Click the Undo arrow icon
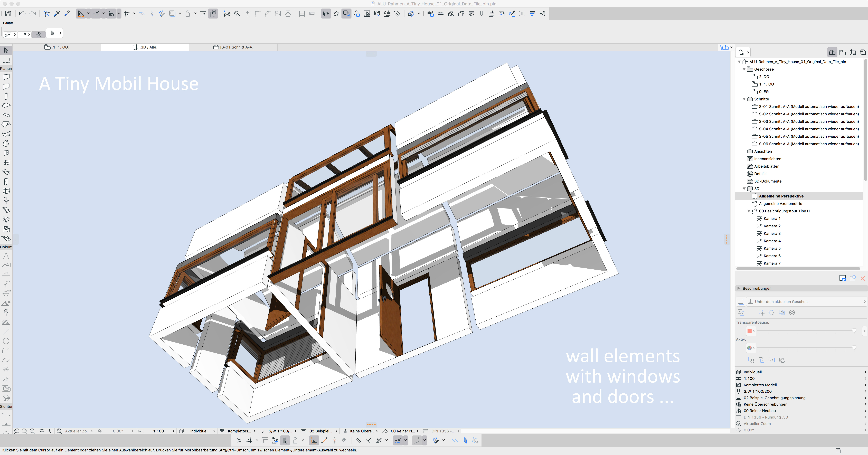868x455 pixels. point(22,13)
